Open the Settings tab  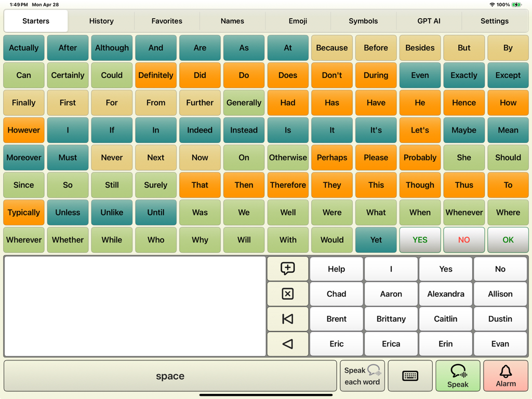pos(494,21)
